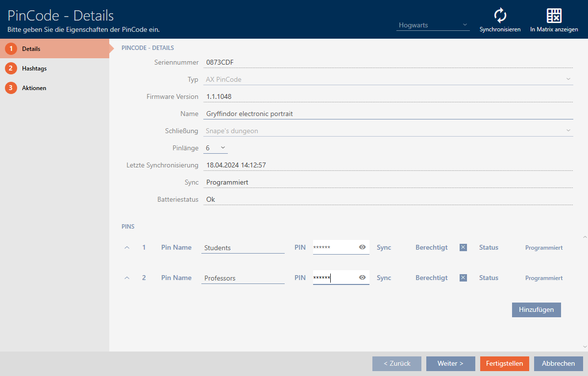The height and width of the screenshot is (376, 588).
Task: Click the Synchronisieren icon
Action: (x=500, y=16)
